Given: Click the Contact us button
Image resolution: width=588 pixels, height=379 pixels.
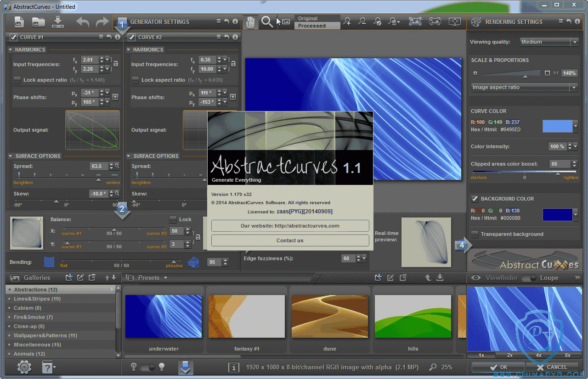Looking at the screenshot, I should pos(290,240).
